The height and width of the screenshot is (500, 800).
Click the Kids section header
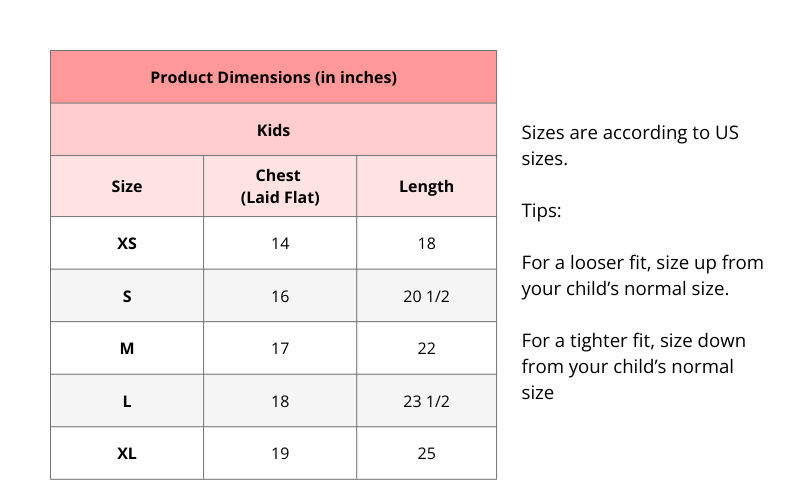click(x=273, y=130)
